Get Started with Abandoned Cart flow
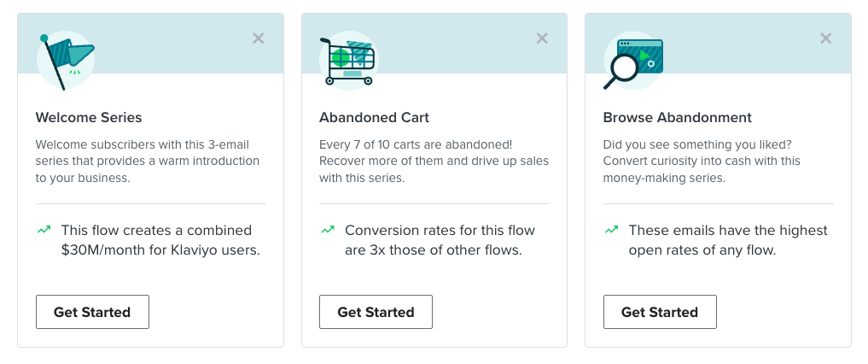868x364 pixels. [x=376, y=312]
